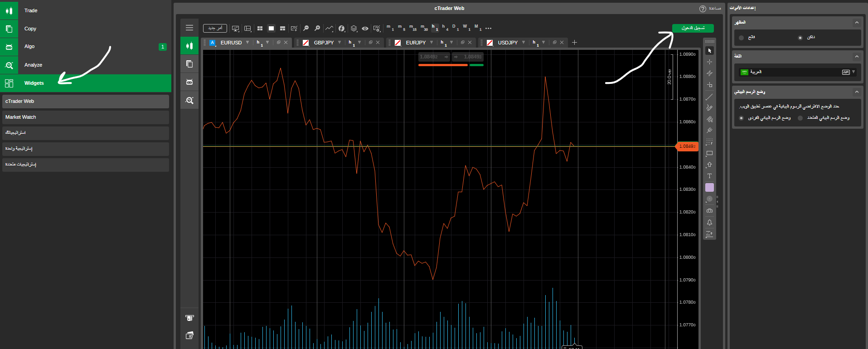Open the hamburger menu in cTrader Web
868x349 pixels.
point(189,28)
